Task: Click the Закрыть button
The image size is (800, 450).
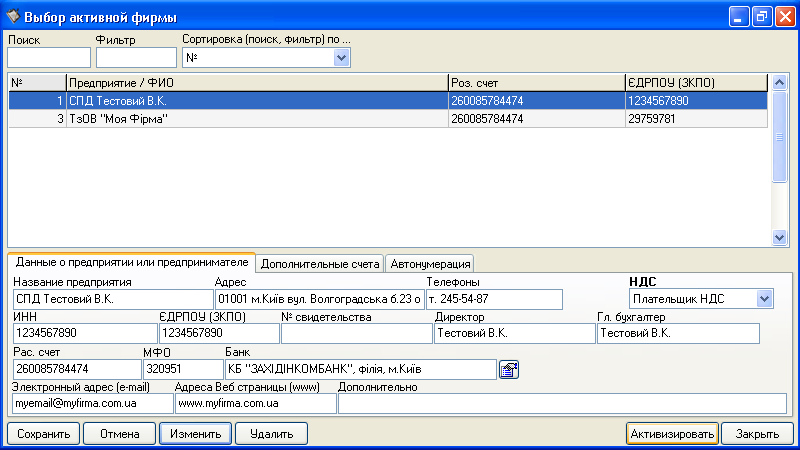Action: click(758, 434)
